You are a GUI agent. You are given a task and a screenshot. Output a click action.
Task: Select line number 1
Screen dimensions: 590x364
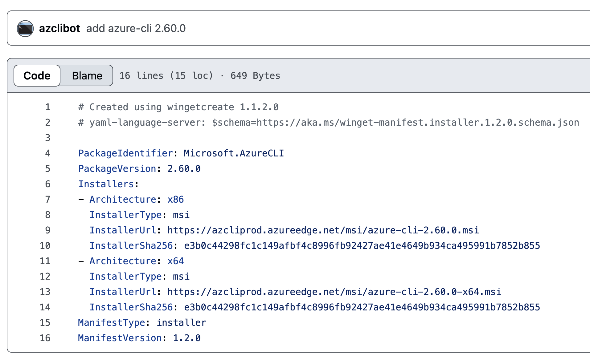[x=47, y=107]
